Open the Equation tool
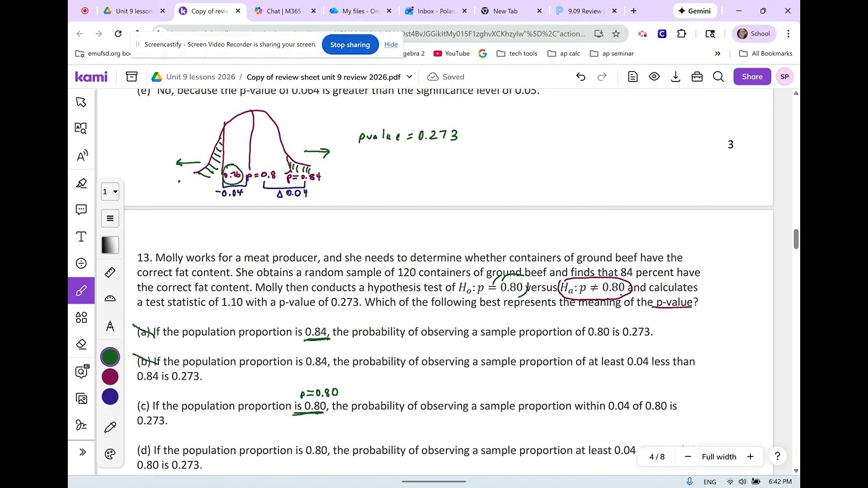 (x=81, y=263)
